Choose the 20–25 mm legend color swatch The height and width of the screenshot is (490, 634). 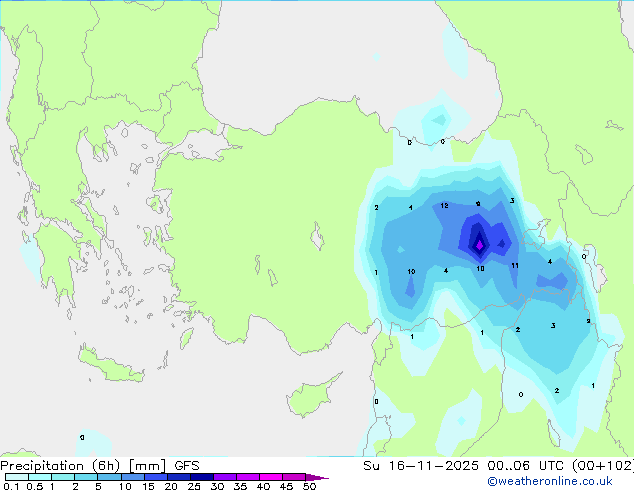click(178, 477)
